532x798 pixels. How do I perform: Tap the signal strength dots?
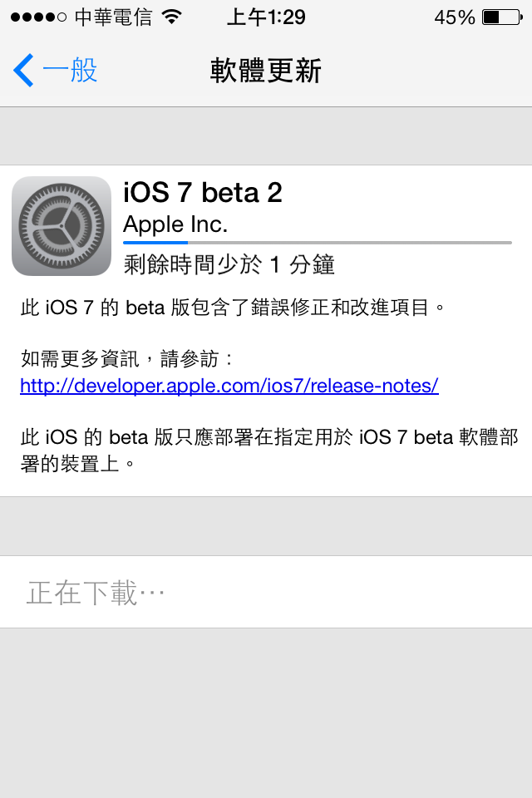point(39,17)
